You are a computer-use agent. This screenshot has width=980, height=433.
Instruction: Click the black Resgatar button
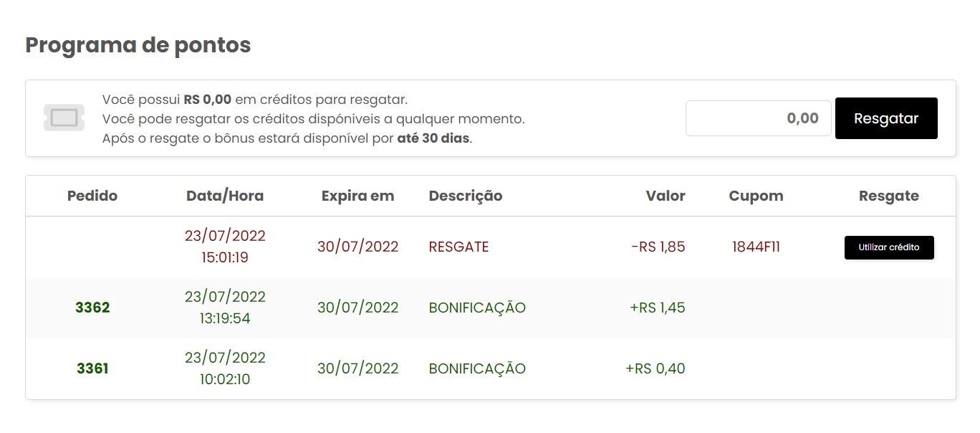886,118
